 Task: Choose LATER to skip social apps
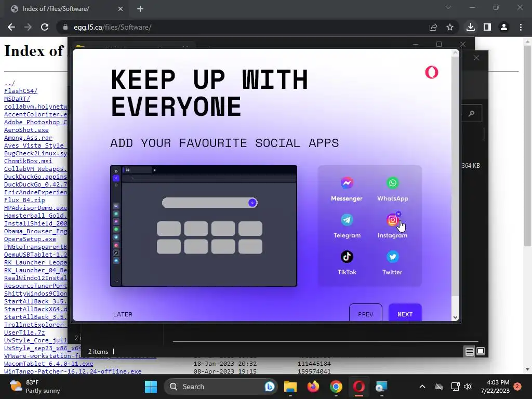coord(123,314)
